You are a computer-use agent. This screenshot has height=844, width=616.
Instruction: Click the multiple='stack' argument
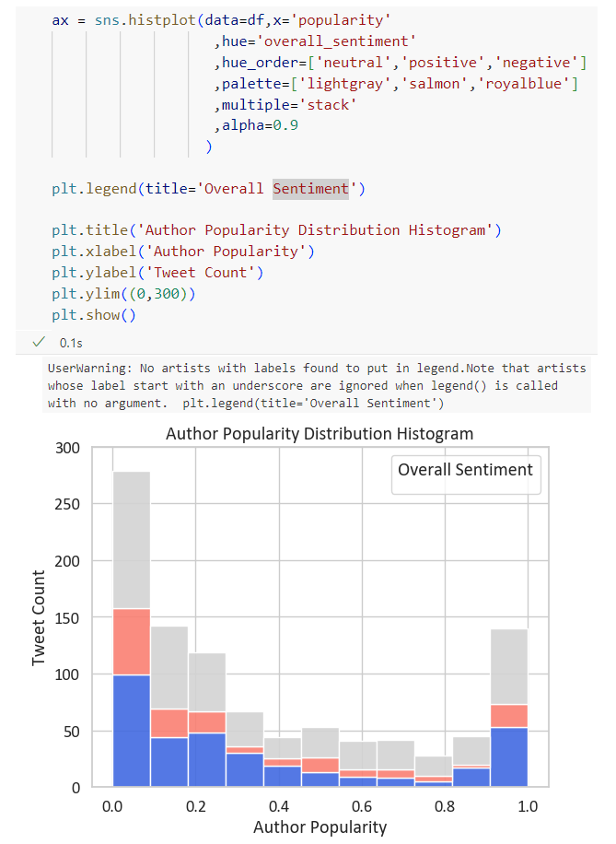pyautogui.click(x=288, y=105)
